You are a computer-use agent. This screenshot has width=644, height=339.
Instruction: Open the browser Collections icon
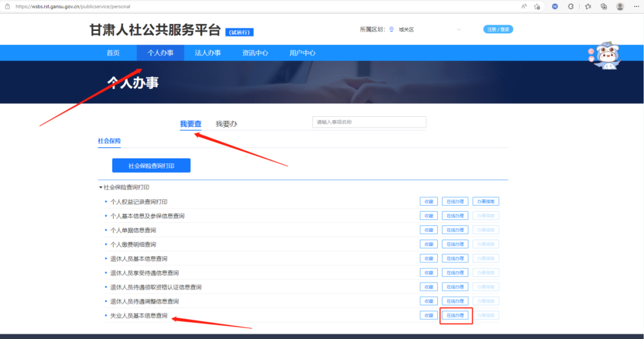(603, 6)
